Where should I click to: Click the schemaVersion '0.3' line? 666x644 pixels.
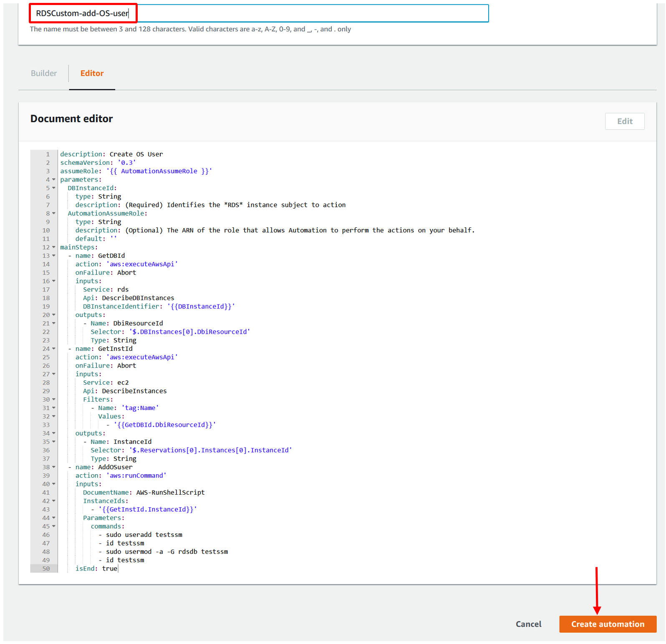98,163
